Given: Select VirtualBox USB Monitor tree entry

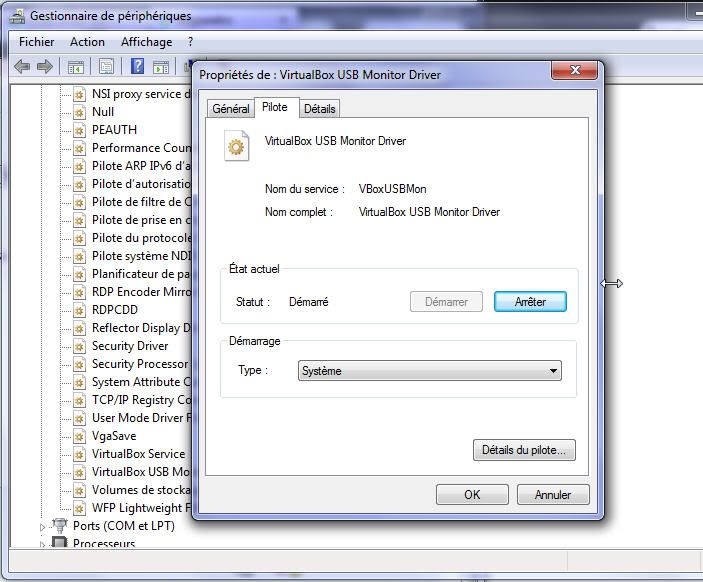Looking at the screenshot, I should coord(141,472).
